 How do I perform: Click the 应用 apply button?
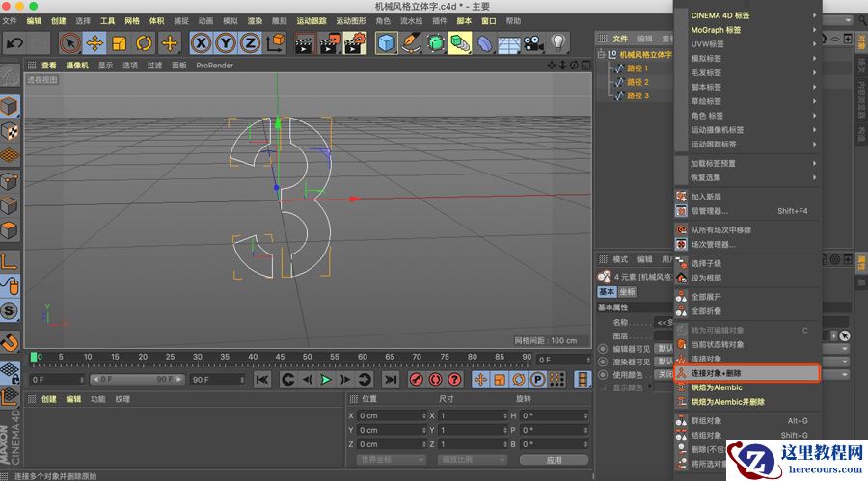click(554, 460)
